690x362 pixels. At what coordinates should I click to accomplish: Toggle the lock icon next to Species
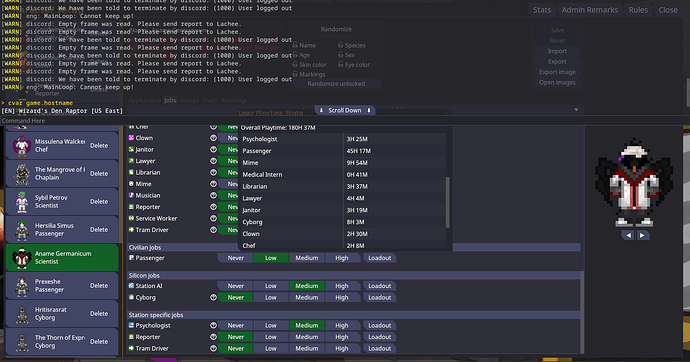point(341,45)
